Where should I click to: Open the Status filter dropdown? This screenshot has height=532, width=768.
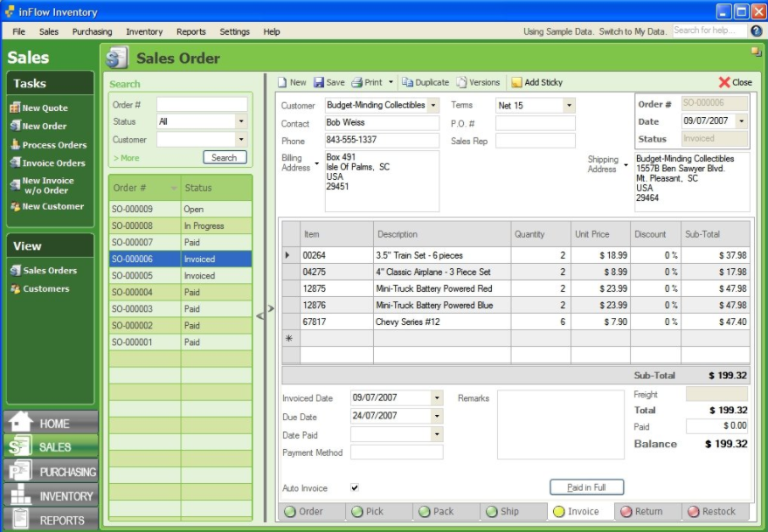click(241, 122)
